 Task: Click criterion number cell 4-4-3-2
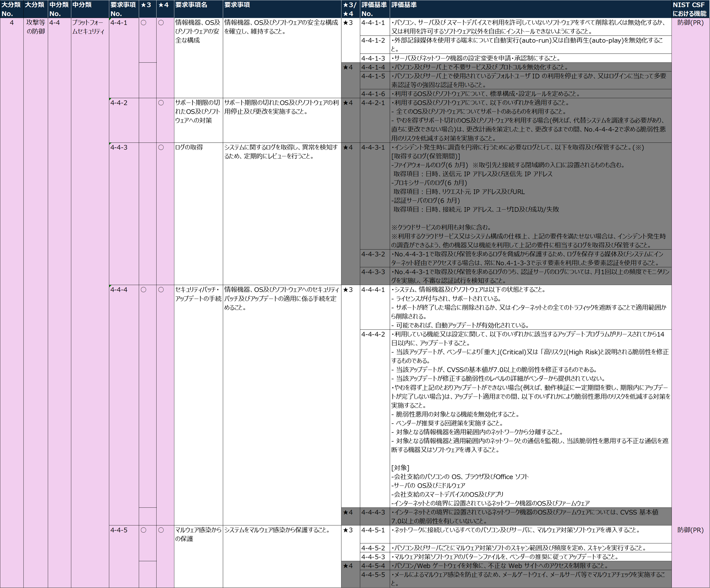[x=375, y=258]
